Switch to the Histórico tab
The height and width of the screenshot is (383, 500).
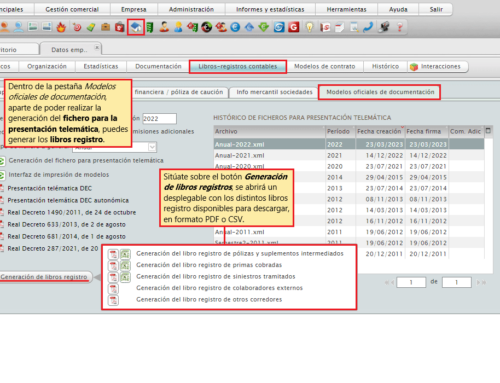coord(385,66)
